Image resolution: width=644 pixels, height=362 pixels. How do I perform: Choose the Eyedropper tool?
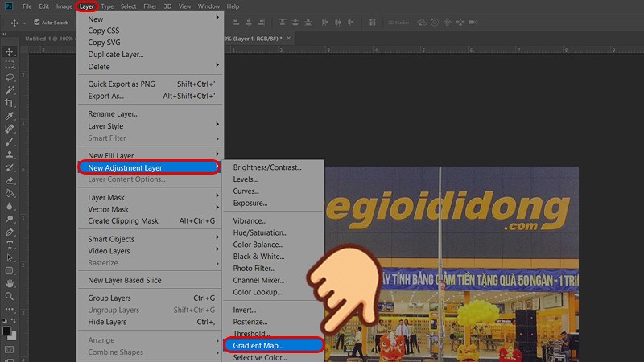tap(10, 116)
